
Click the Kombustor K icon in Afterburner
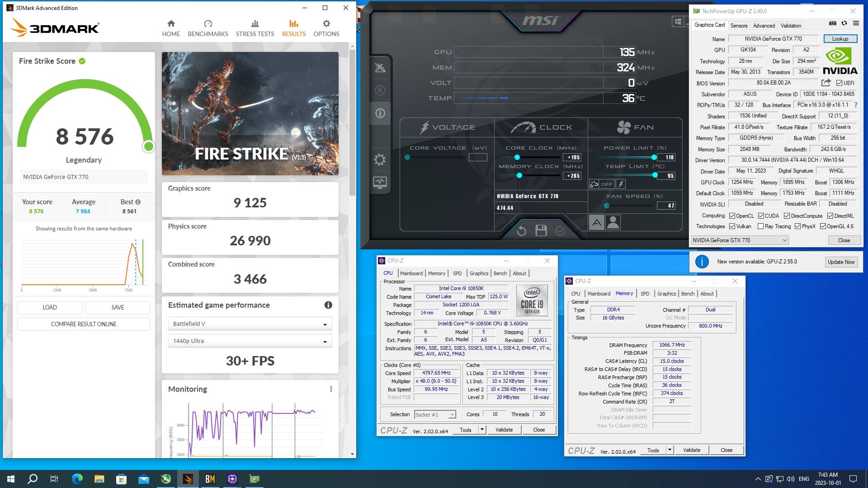coord(380,90)
